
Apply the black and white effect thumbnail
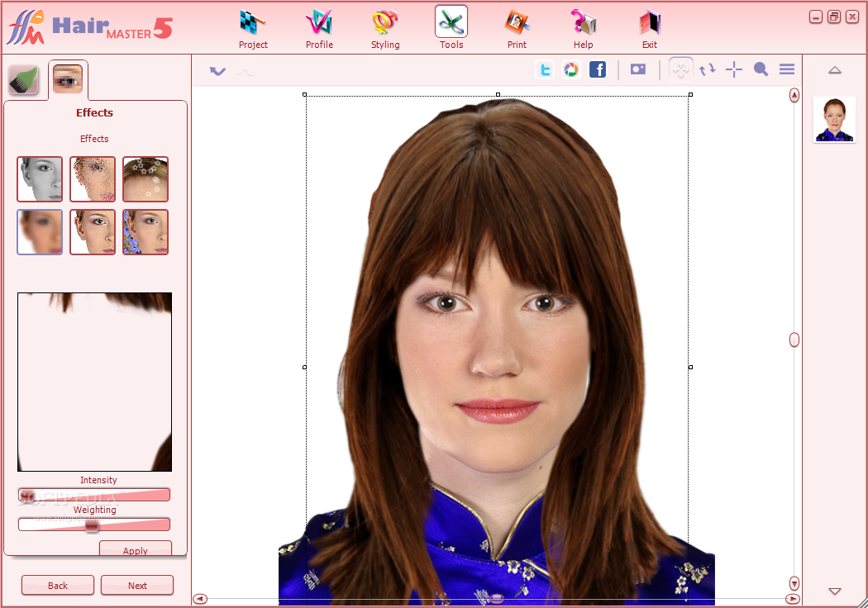[40, 179]
